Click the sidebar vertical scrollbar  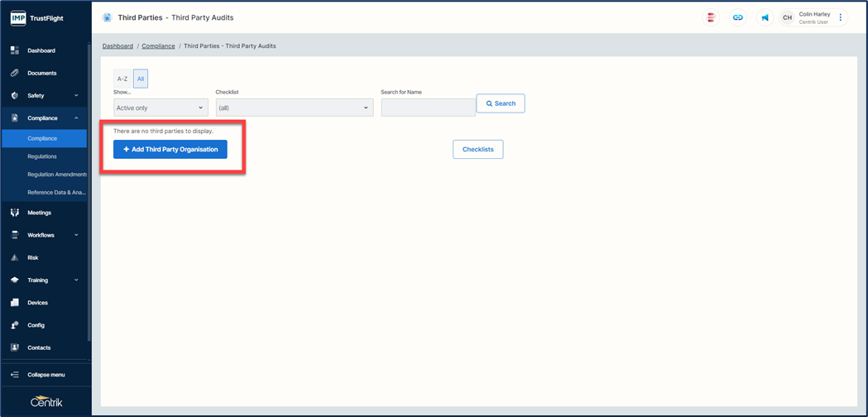click(x=89, y=194)
